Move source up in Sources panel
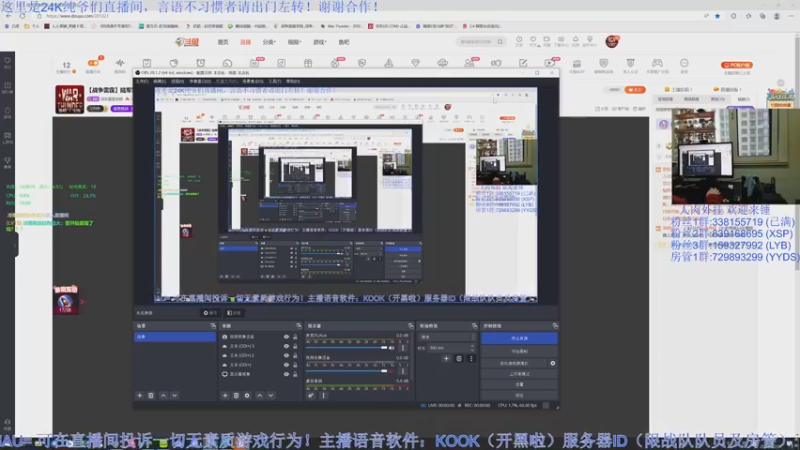Screen dimensions: 800x450 pos(260,395)
